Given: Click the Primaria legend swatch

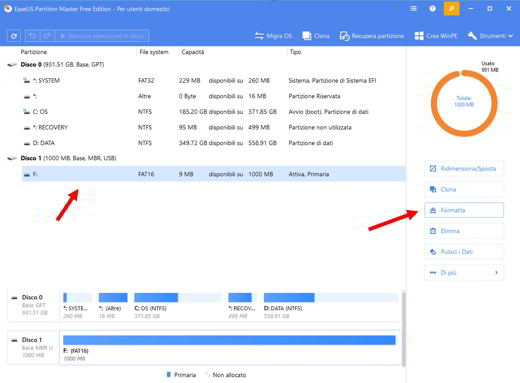Looking at the screenshot, I should [x=168, y=375].
